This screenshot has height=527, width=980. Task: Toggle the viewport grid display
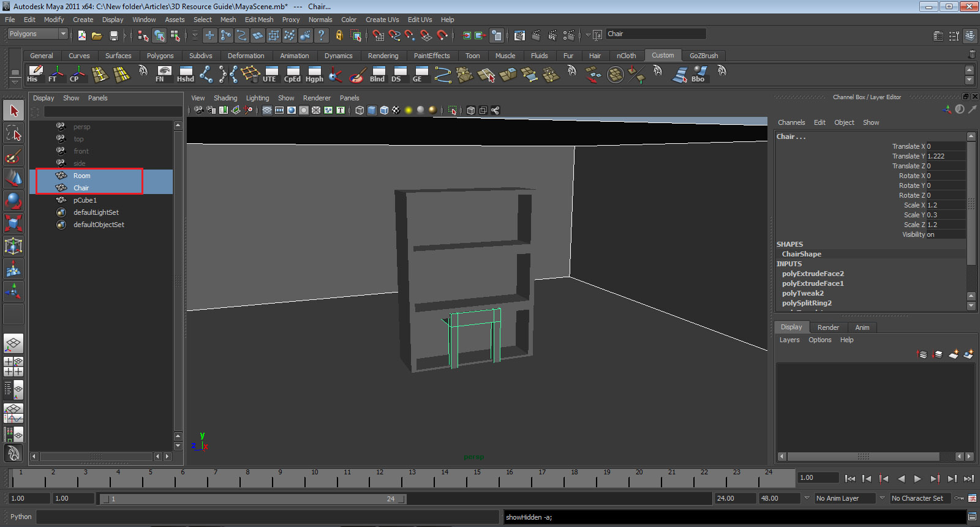[x=267, y=110]
